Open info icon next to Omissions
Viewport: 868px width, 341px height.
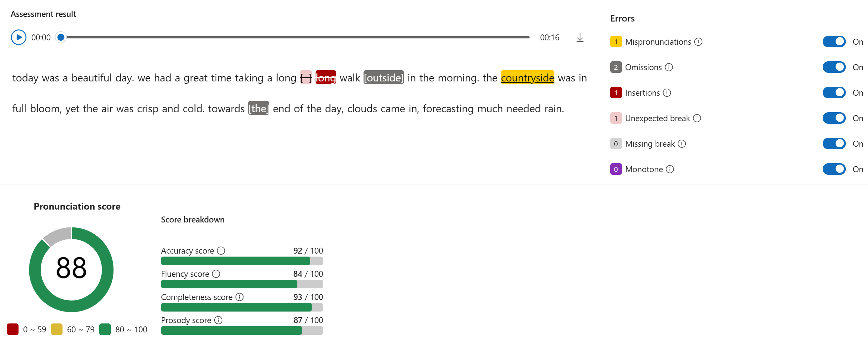pos(669,68)
